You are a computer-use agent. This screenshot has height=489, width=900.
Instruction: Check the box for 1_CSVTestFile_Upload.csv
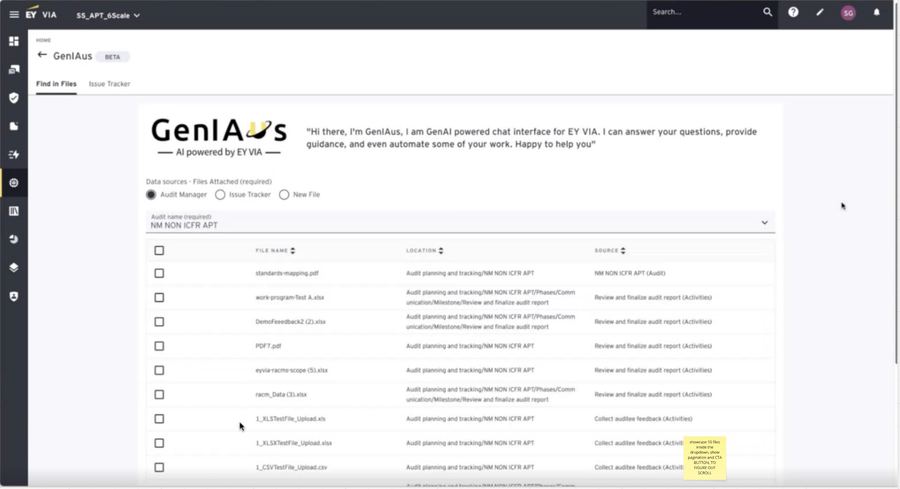point(159,467)
